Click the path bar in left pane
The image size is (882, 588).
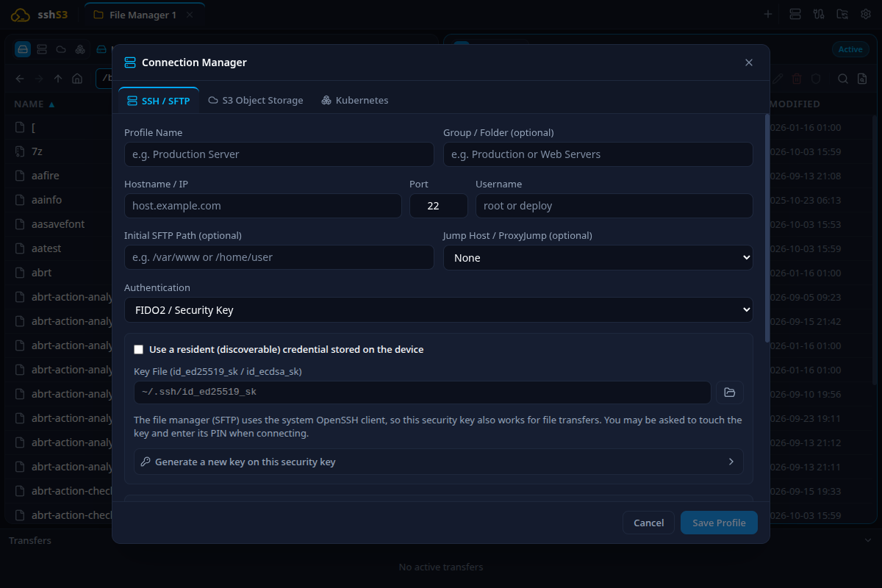[x=104, y=79]
